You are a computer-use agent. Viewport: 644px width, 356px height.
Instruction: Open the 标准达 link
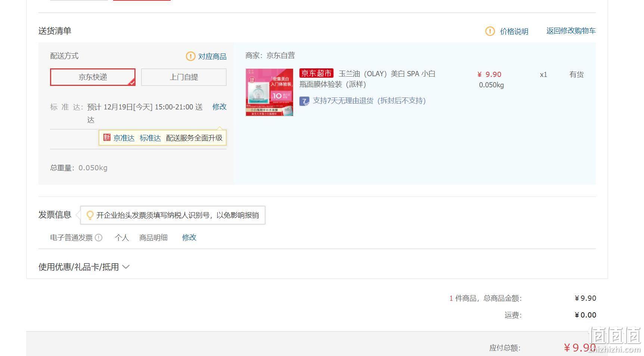pos(150,138)
